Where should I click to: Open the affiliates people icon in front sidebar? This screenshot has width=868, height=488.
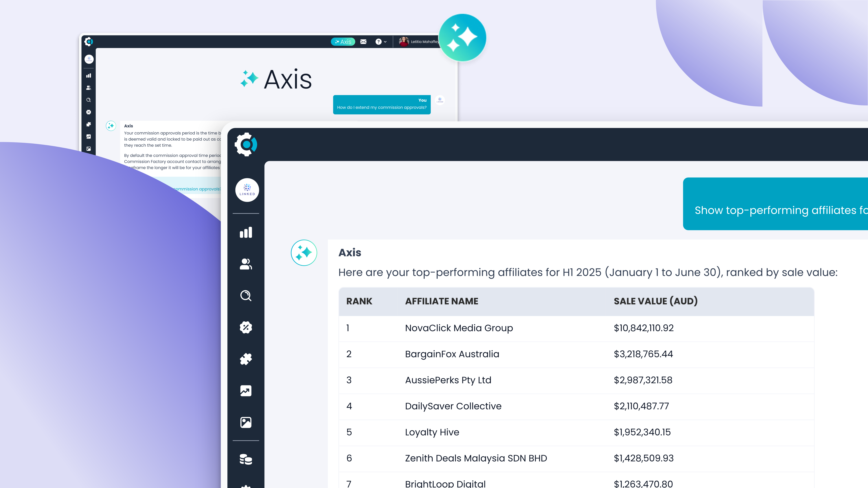(246, 264)
